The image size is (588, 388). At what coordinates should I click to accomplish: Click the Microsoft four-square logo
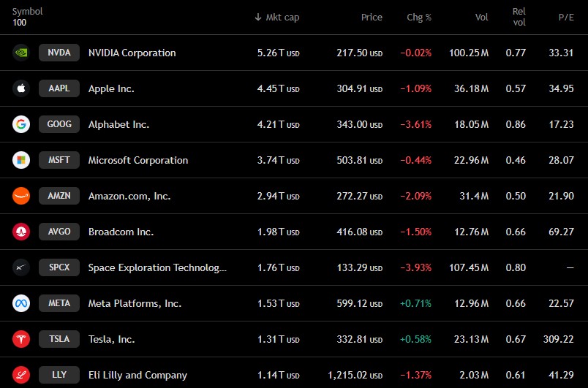coord(21,160)
